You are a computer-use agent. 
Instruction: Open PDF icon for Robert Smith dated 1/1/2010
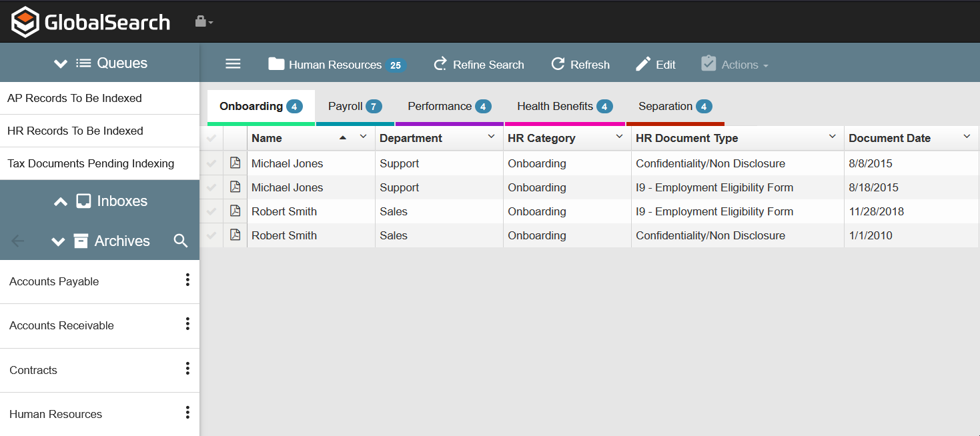[x=235, y=235]
